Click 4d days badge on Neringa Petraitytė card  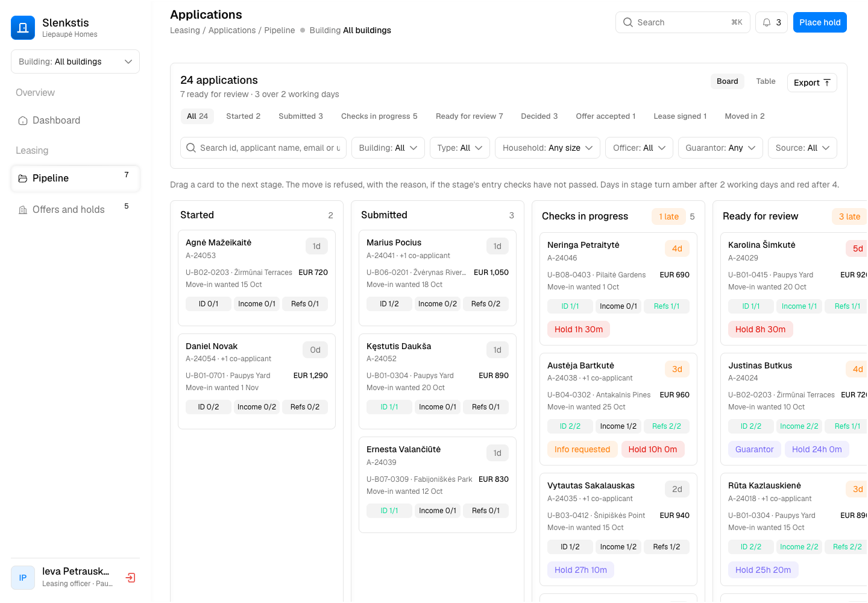pos(677,248)
